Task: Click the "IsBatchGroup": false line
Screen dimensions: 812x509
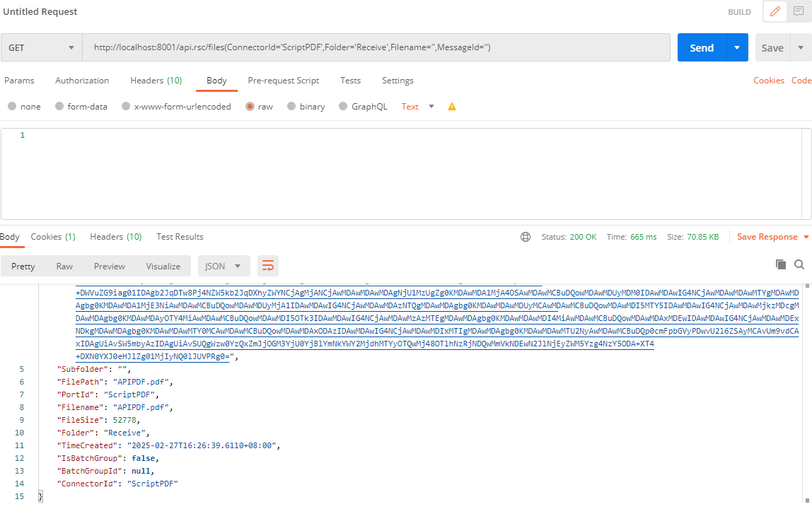Action: [x=108, y=458]
